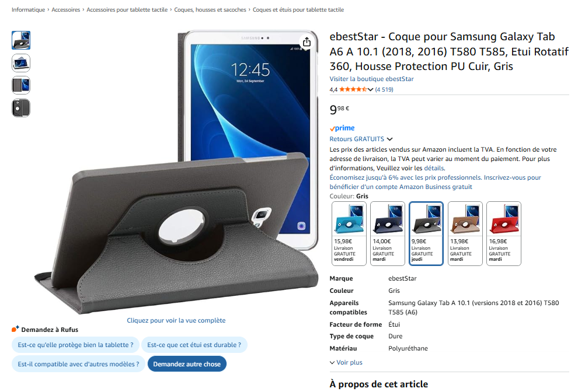
Task: Choose the dark blue color swatch 14,00€
Action: (388, 233)
